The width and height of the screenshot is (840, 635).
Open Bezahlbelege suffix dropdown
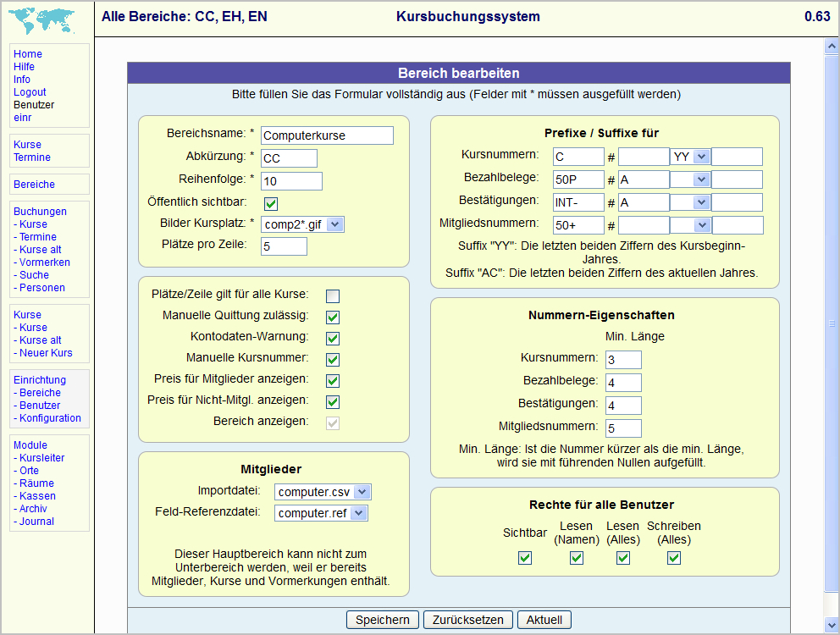pos(690,179)
